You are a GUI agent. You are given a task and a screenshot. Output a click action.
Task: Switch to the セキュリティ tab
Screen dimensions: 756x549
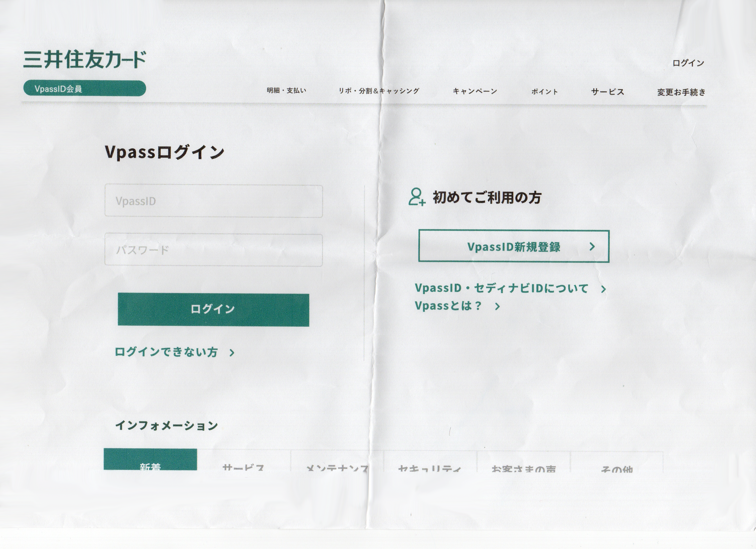pyautogui.click(x=430, y=461)
